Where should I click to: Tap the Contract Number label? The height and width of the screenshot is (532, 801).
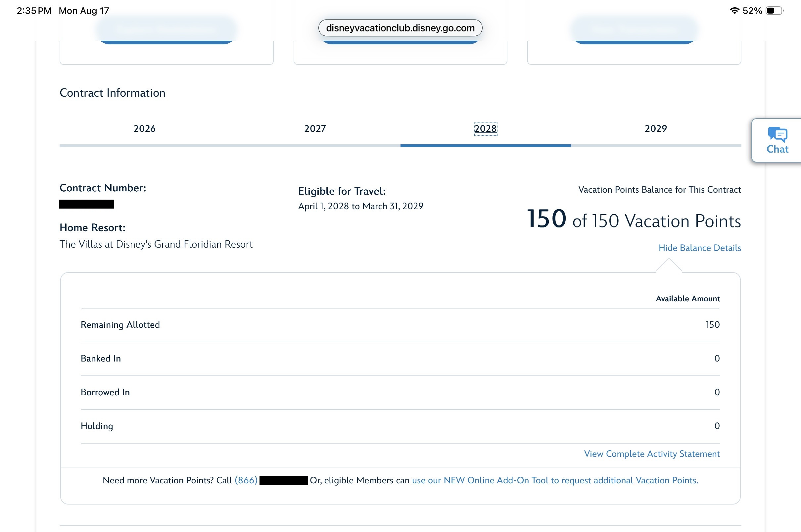tap(103, 188)
